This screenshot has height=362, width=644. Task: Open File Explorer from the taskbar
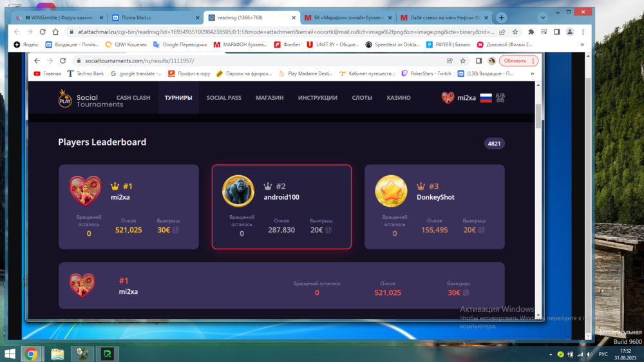pos(57,354)
